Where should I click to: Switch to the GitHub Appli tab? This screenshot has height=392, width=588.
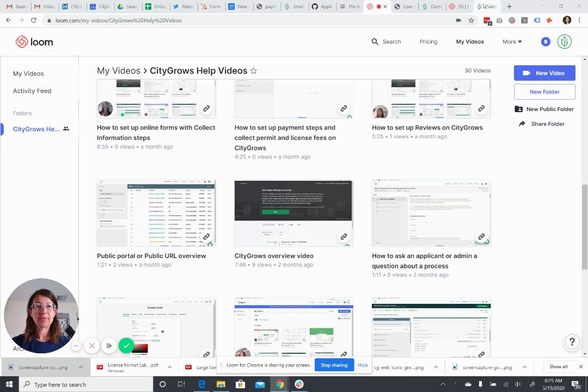pos(322,7)
